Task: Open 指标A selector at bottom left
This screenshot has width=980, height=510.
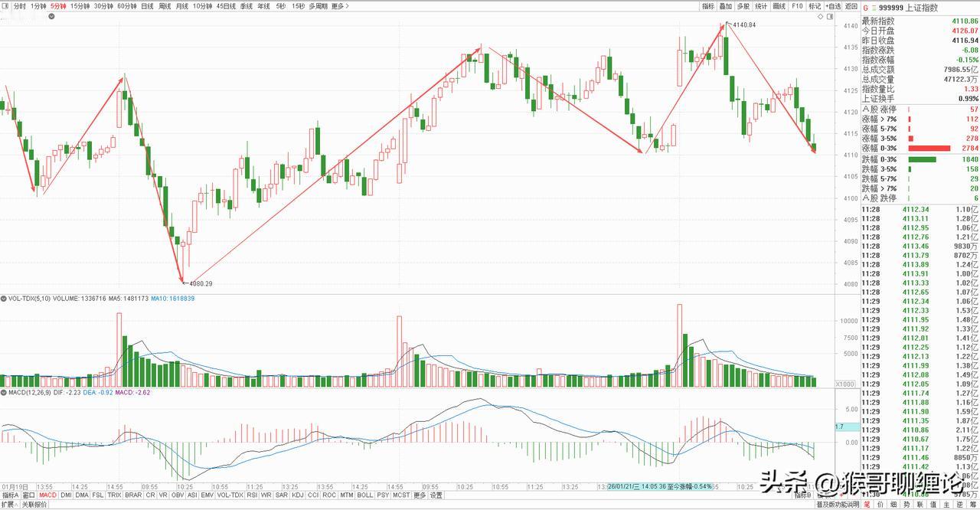Action: pyautogui.click(x=11, y=495)
